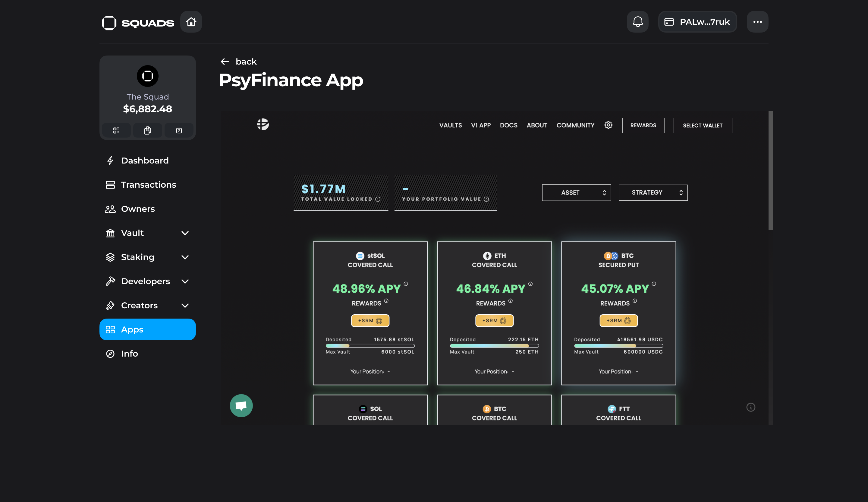Click the PsyFinance logo icon
868x502 pixels.
tap(263, 125)
